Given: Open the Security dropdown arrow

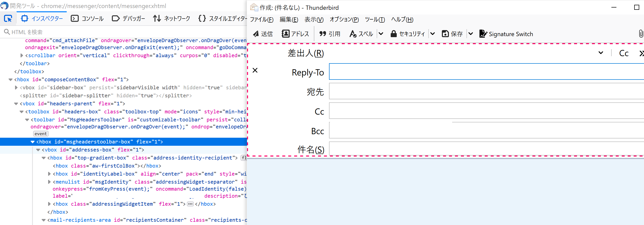Looking at the screenshot, I should [433, 34].
